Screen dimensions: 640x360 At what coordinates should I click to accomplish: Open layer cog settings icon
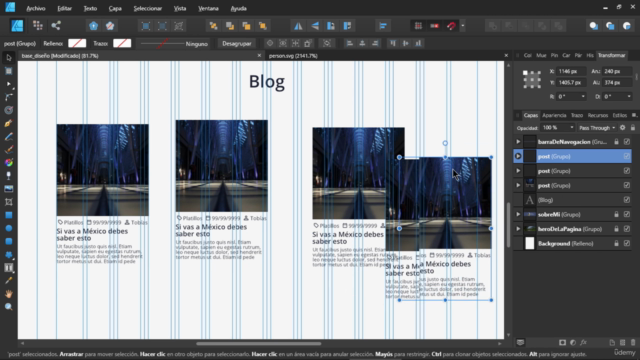point(622,128)
